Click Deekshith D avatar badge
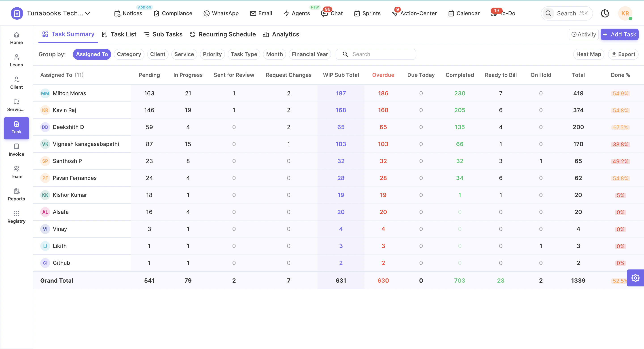This screenshot has height=349, width=644. coord(45,127)
